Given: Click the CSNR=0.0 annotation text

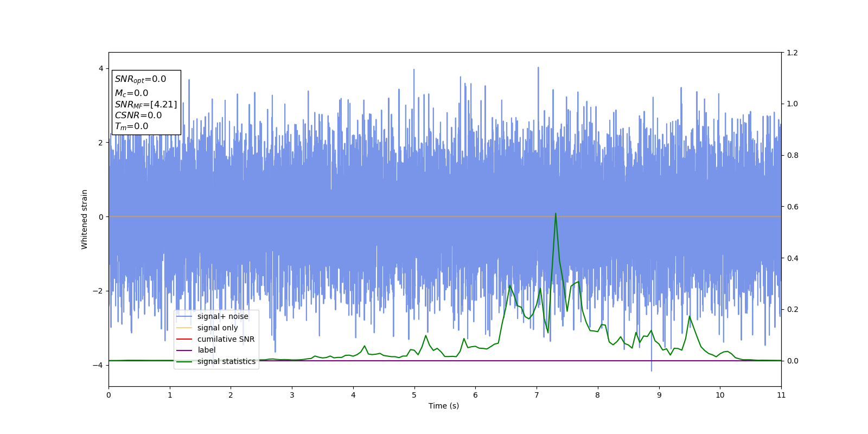Looking at the screenshot, I should point(138,116).
